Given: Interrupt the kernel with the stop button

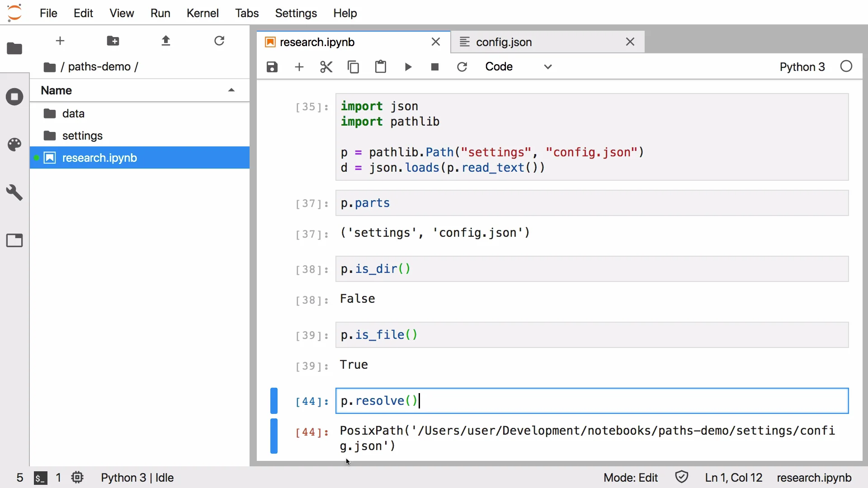Looking at the screenshot, I should click(x=435, y=67).
